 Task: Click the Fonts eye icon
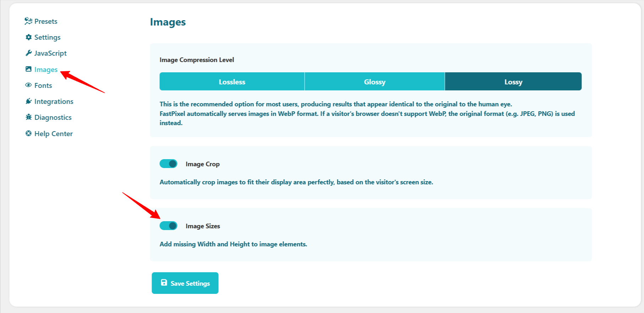coord(28,85)
